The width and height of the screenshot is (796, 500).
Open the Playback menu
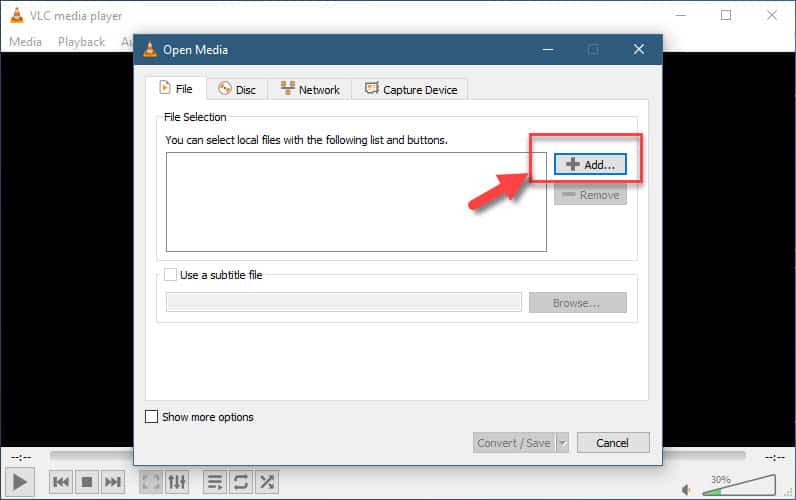pyautogui.click(x=81, y=42)
